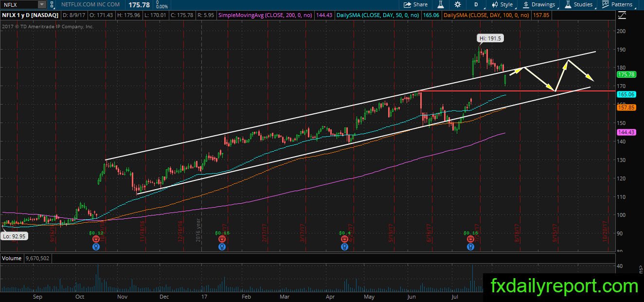Click the Sep label on time axis

(x=37, y=296)
